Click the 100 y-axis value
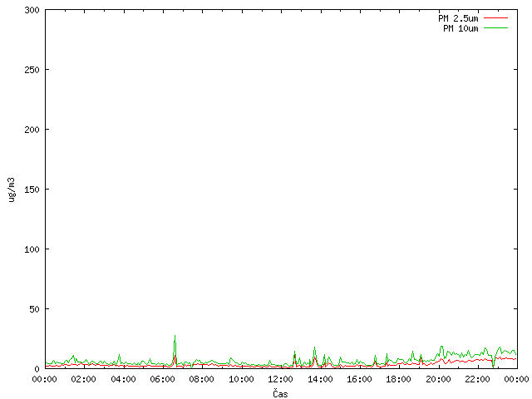The width and height of the screenshot is (532, 399). 32,249
